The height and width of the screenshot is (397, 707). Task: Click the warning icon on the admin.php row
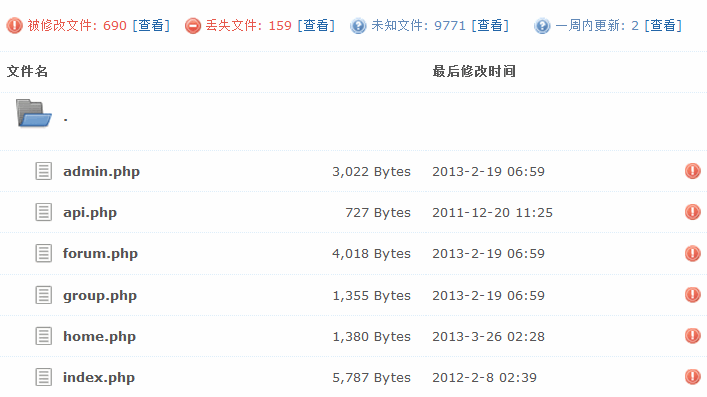(693, 171)
